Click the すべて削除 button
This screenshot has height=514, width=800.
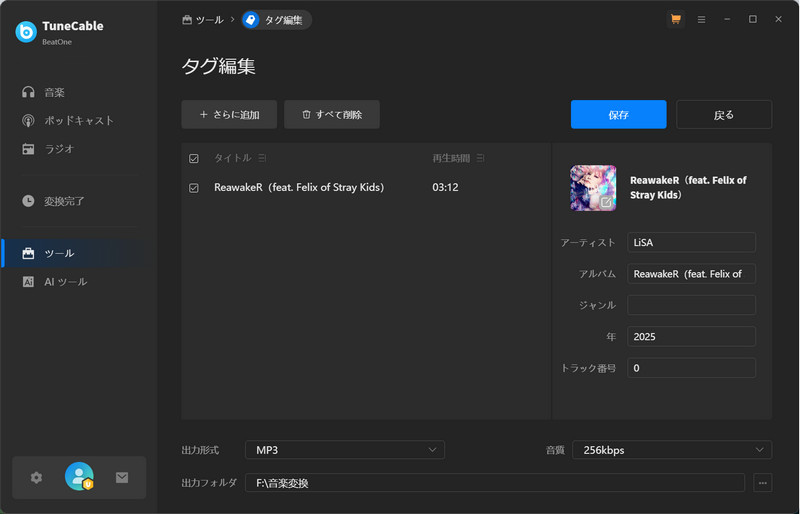332,114
